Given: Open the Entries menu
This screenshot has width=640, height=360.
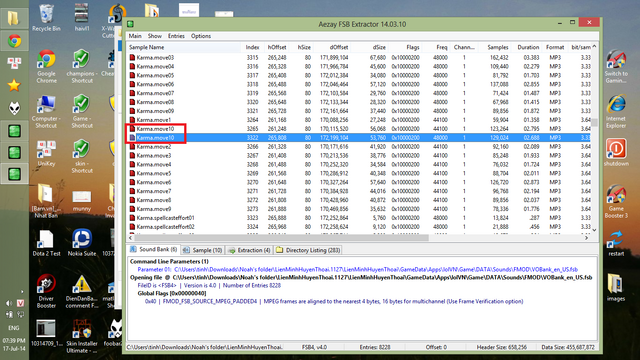Looking at the screenshot, I should (176, 36).
